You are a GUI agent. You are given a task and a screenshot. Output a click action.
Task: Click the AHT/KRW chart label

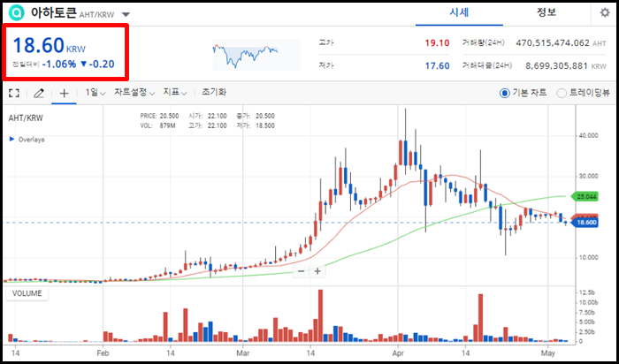[26, 118]
